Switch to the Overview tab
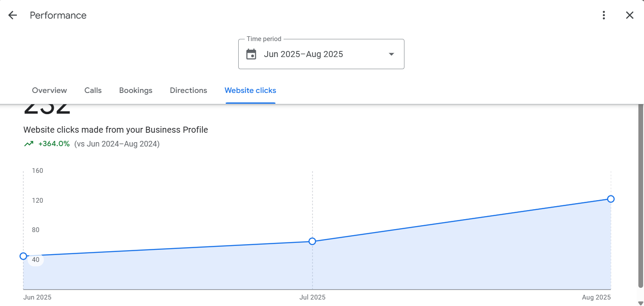 pos(49,90)
